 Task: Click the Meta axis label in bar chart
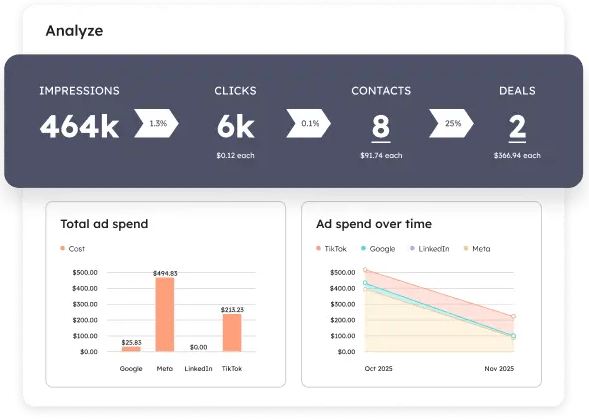point(165,369)
